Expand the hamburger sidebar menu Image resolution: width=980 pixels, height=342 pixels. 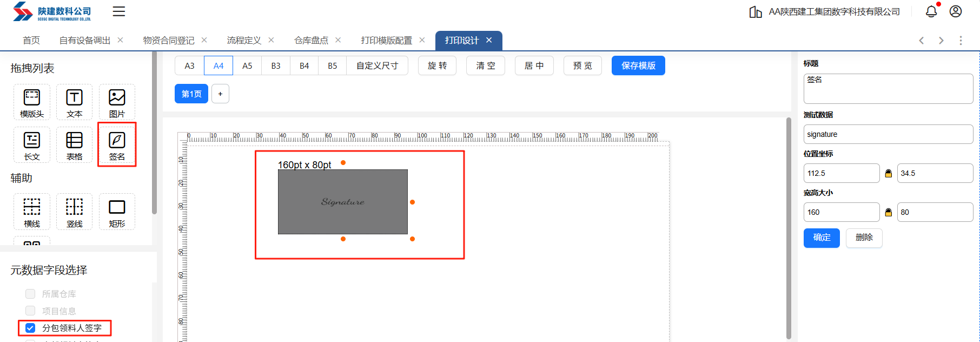[x=119, y=11]
